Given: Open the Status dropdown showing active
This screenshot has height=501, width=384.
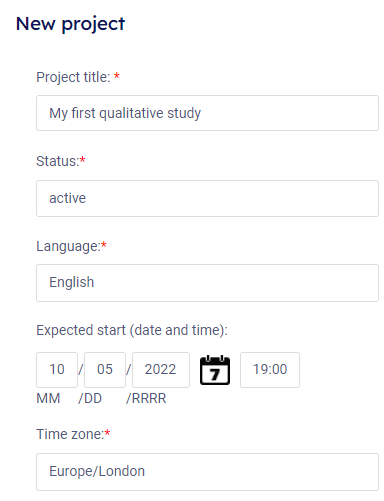Looking at the screenshot, I should click(207, 198).
